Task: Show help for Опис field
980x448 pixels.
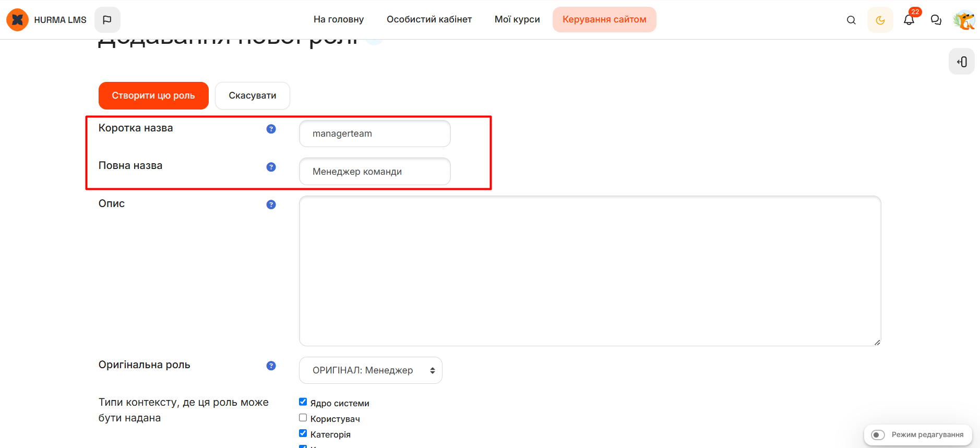Action: coord(271,204)
